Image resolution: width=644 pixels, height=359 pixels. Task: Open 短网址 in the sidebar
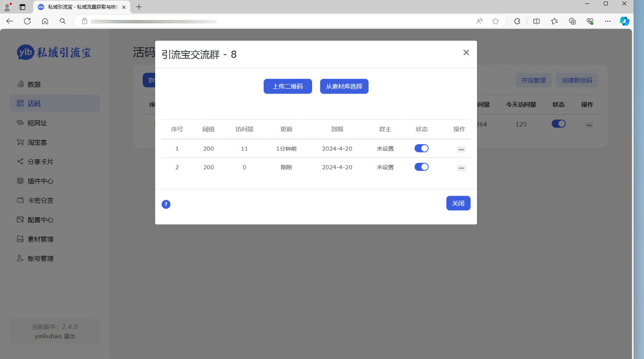pos(37,123)
